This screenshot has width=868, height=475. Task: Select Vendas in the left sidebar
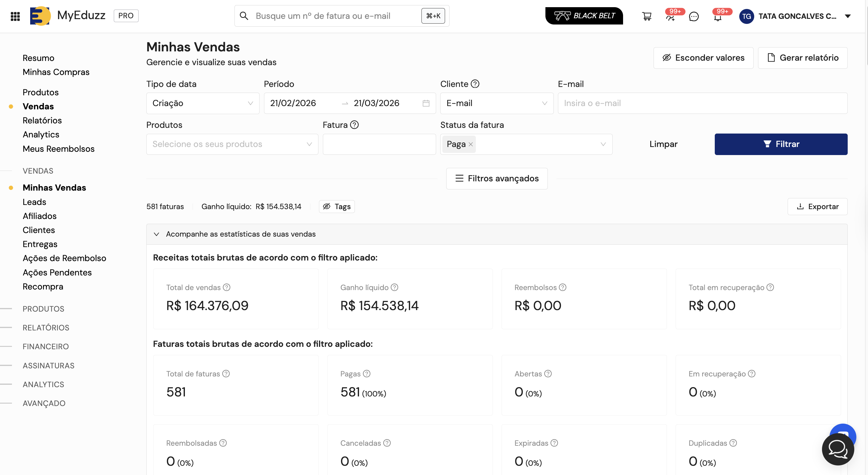coord(38,106)
